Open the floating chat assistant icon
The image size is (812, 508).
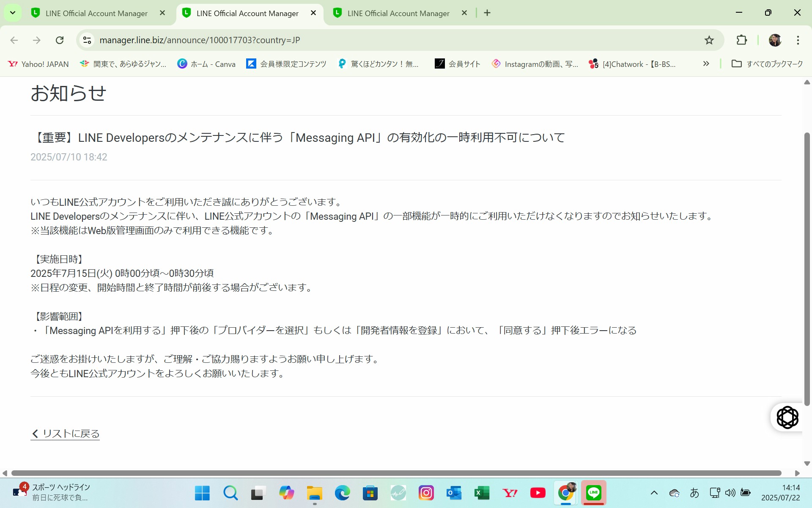coord(787,417)
